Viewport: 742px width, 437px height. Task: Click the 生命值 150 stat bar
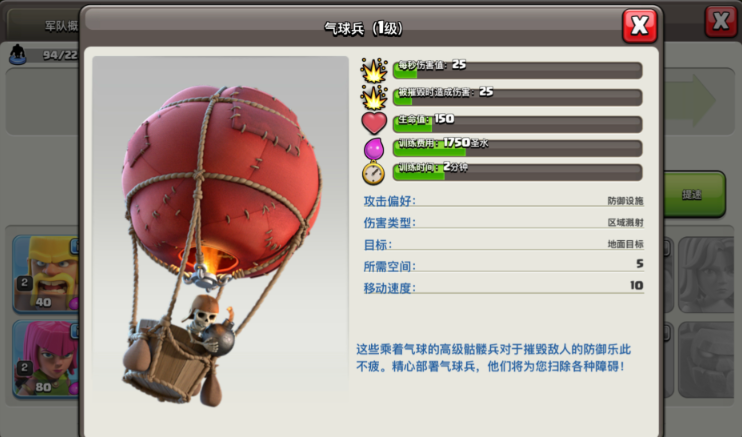click(x=518, y=125)
